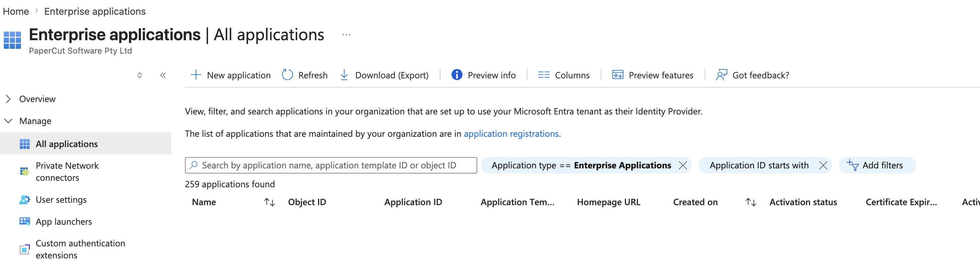The image size is (980, 267).
Task: Click the circular Refresh icon
Action: click(x=287, y=75)
